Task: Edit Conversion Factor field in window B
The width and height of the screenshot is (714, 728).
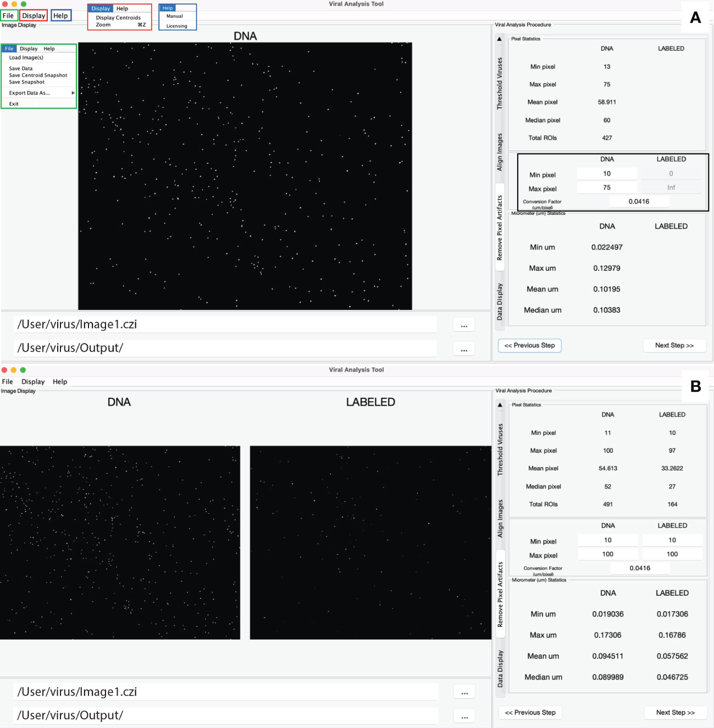Action: [640, 568]
